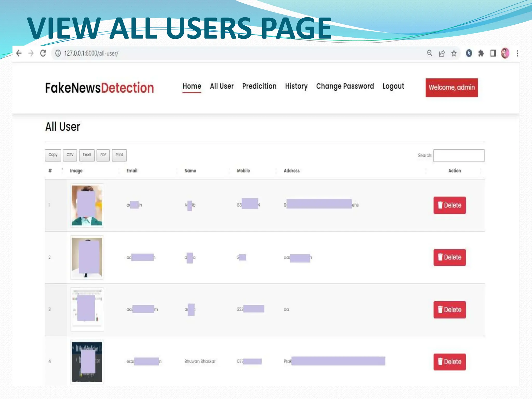Reload the page with refresh icon
This screenshot has height=399, width=532.
[x=43, y=53]
